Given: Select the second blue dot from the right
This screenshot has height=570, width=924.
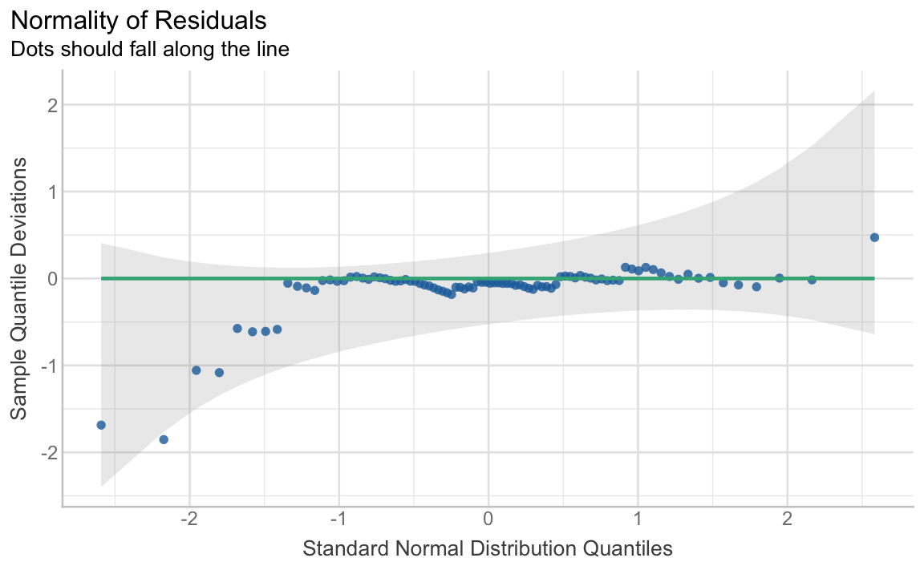Looking at the screenshot, I should point(812,280).
